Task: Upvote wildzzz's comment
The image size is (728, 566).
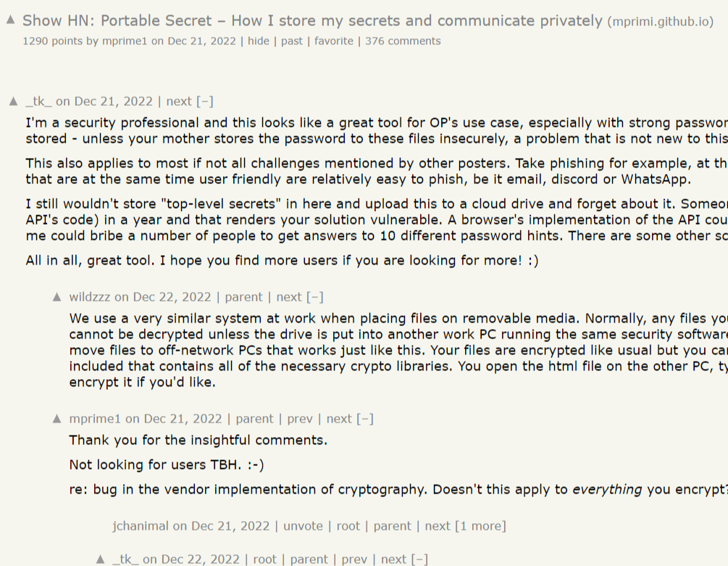Action: 57,296
